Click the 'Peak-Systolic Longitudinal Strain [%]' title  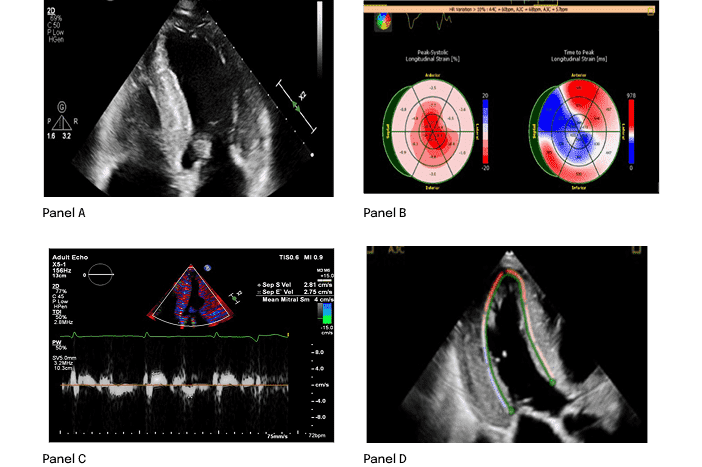point(432,56)
